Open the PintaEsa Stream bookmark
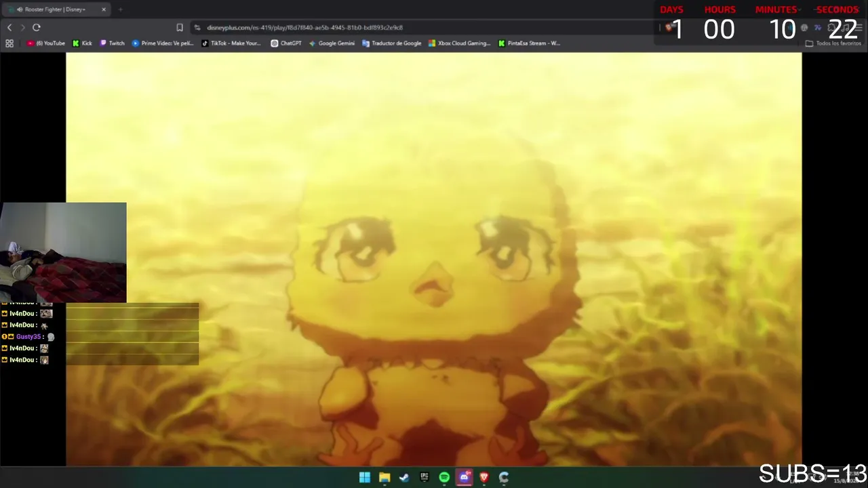The image size is (868, 488). click(529, 43)
